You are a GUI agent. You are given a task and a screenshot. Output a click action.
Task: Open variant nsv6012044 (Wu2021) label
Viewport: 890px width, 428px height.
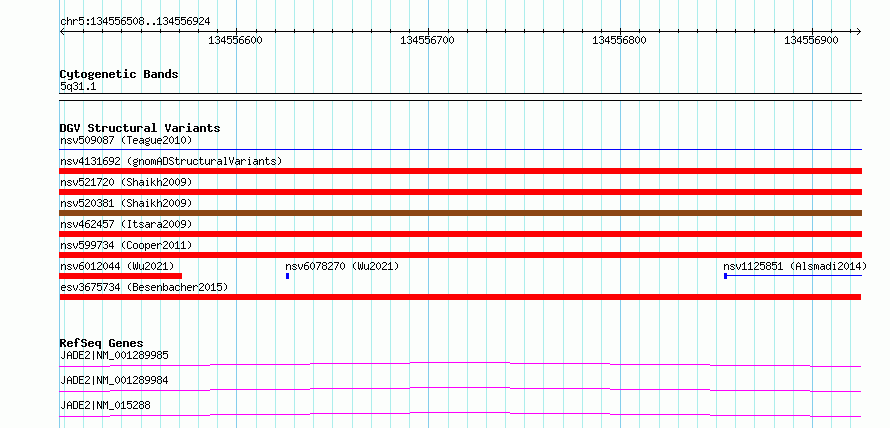click(117, 266)
